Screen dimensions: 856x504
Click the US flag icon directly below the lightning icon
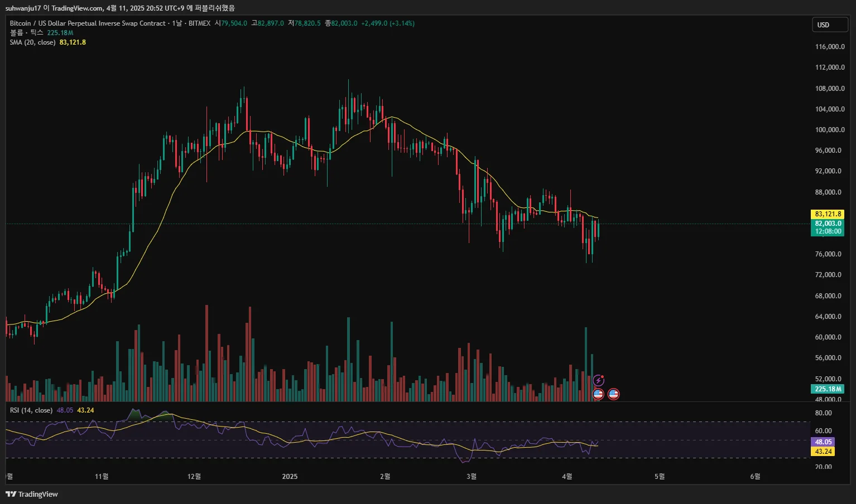598,394
